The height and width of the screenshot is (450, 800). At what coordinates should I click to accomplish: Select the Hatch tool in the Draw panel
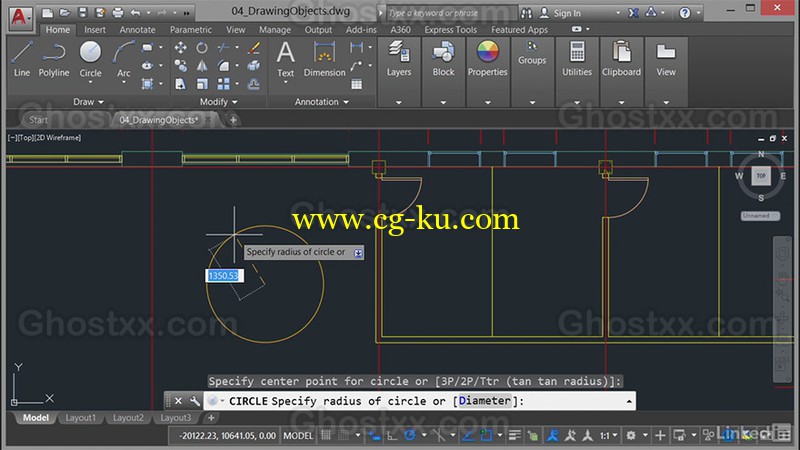point(147,83)
